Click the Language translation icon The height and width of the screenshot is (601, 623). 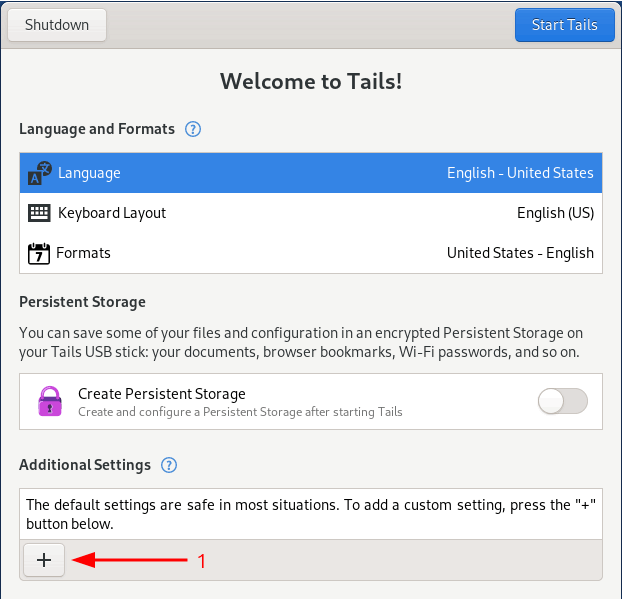coord(39,173)
